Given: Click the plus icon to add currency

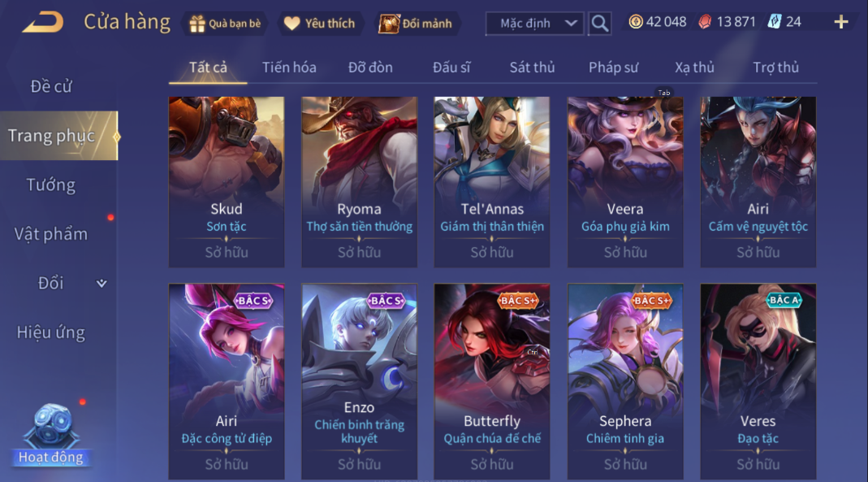Looking at the screenshot, I should tap(841, 22).
